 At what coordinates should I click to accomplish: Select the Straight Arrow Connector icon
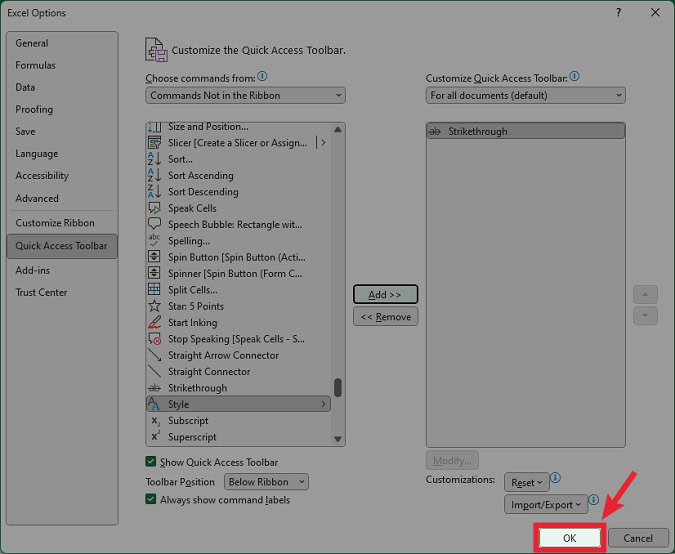pos(154,355)
